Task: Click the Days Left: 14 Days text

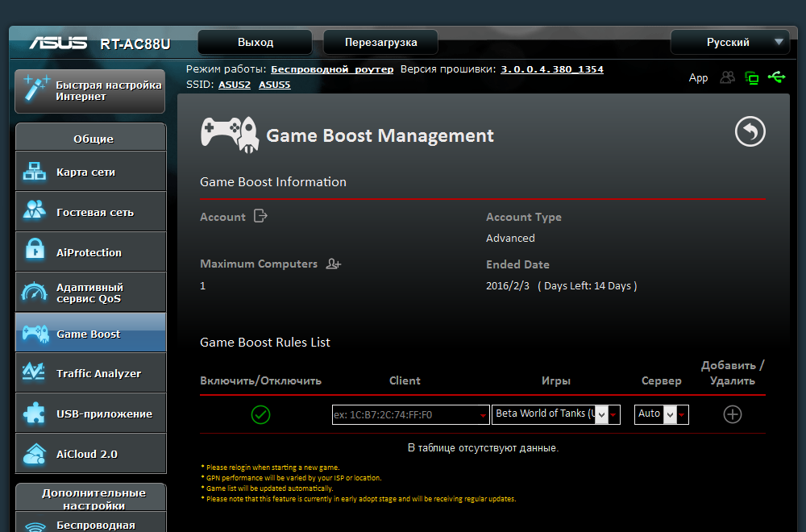Action: point(588,286)
